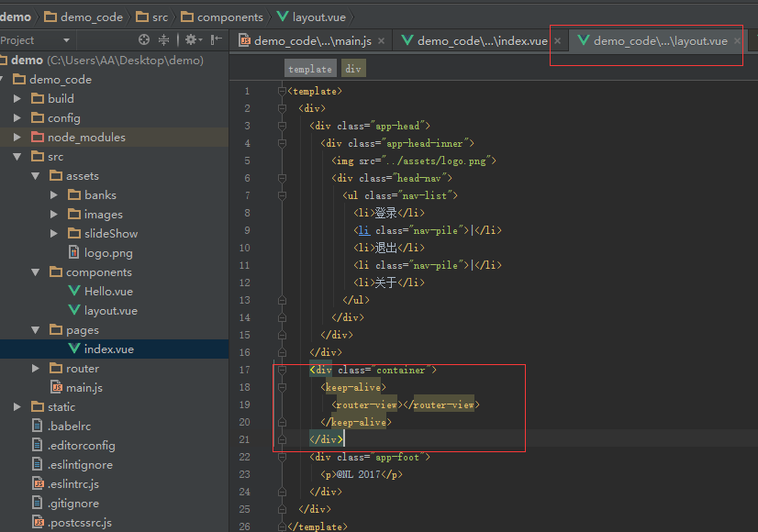Select the assets folder row
758x532 pixels.
click(x=114, y=176)
